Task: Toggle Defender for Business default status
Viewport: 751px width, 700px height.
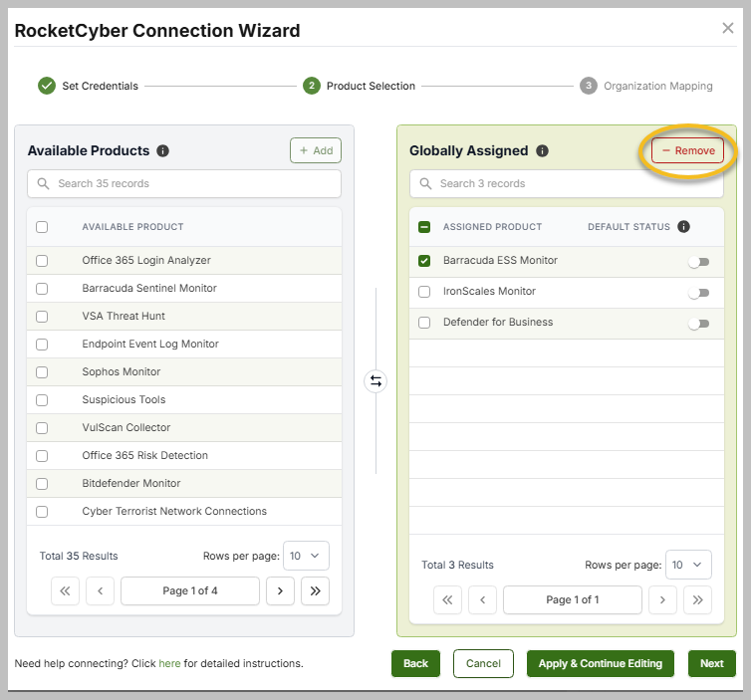Action: [x=699, y=325]
